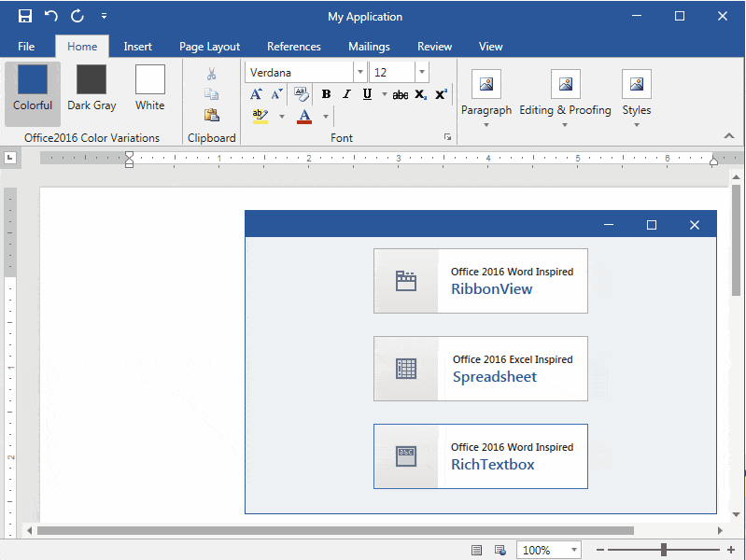746x560 pixels.
Task: Click the horizontal scrollbar left arrow
Action: pos(30,530)
